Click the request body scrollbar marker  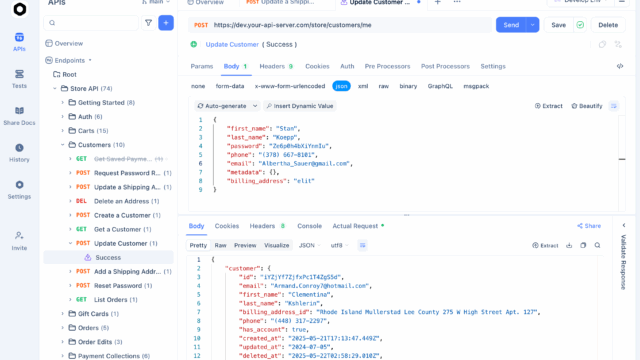point(622,159)
